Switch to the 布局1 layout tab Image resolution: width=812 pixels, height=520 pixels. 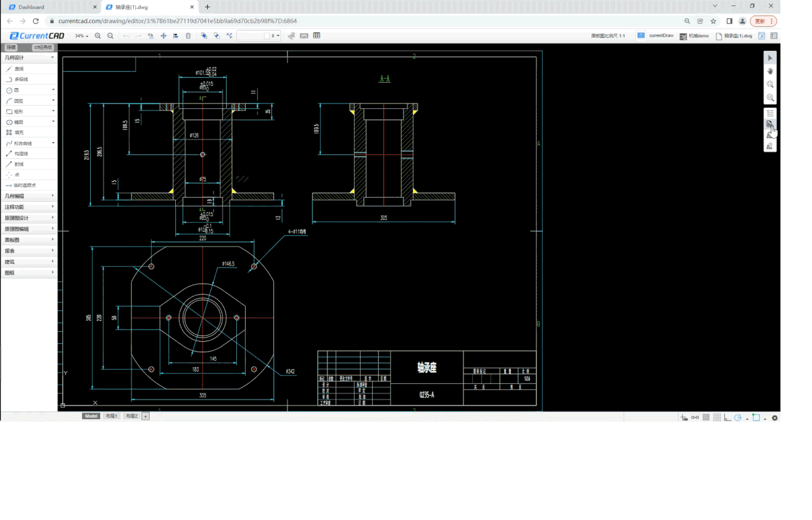click(111, 416)
